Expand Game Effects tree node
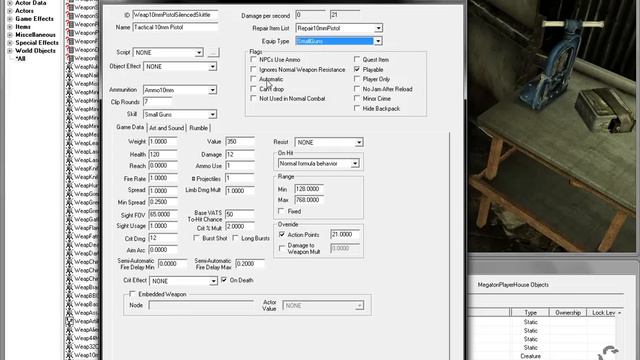The image size is (640, 360). pos(10,19)
